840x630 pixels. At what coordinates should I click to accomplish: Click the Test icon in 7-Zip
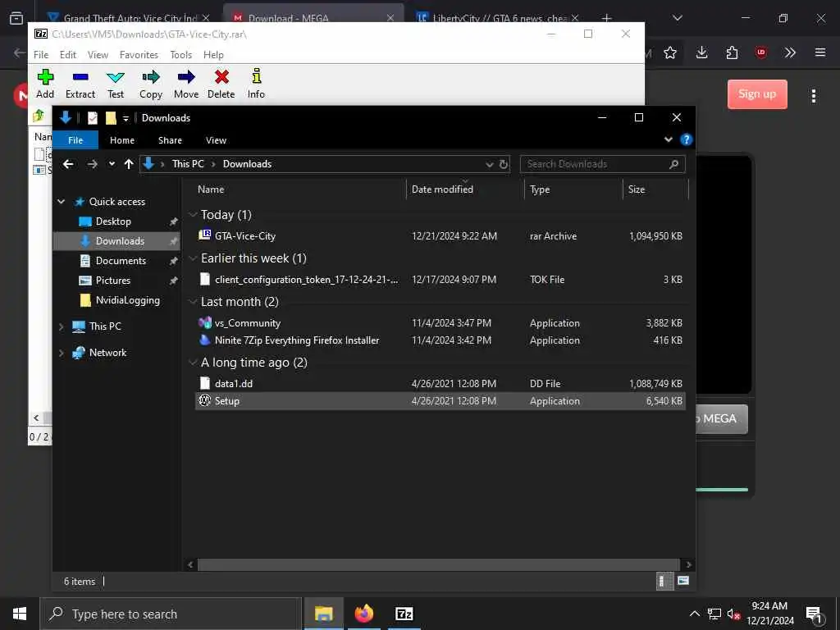[115, 84]
